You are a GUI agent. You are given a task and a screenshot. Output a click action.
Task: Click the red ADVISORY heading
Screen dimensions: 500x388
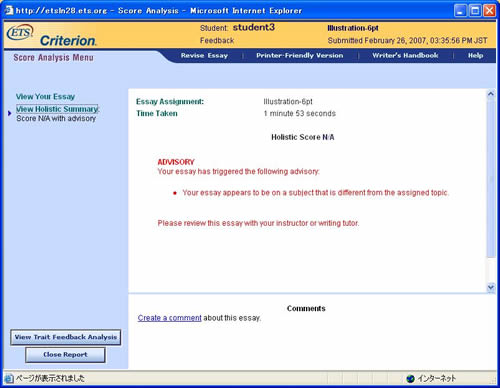click(x=176, y=162)
